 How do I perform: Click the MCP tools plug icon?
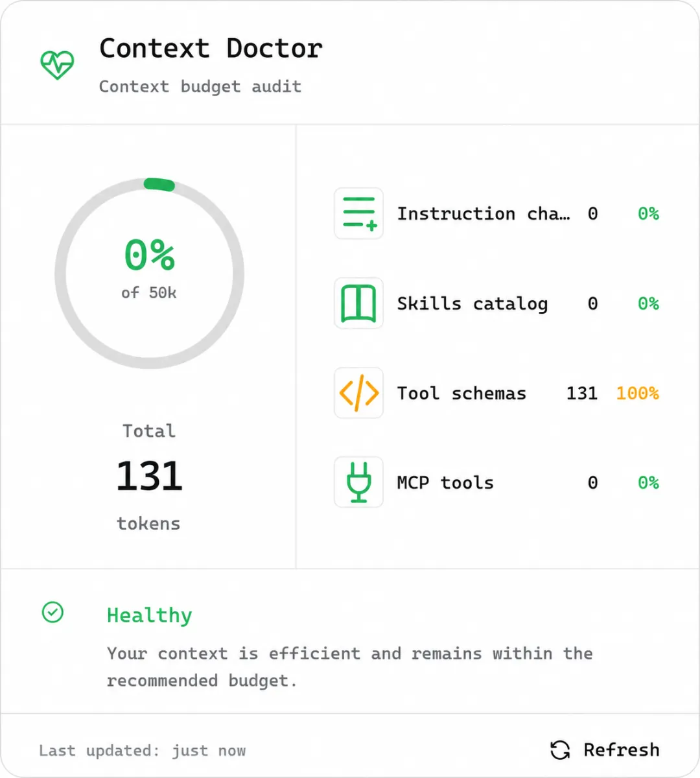[358, 482]
